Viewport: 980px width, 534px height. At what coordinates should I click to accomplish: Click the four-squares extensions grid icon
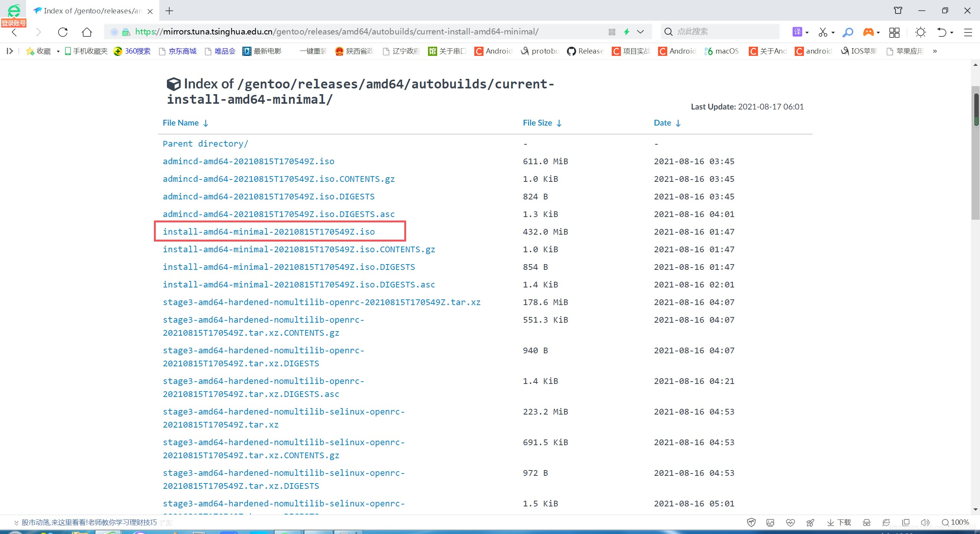click(x=894, y=32)
